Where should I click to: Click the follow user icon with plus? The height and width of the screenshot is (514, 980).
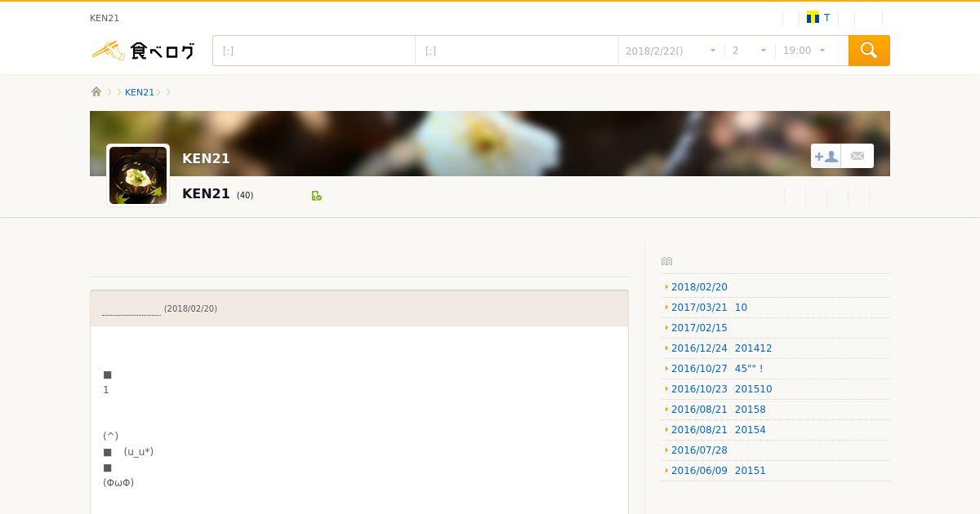pyautogui.click(x=826, y=156)
